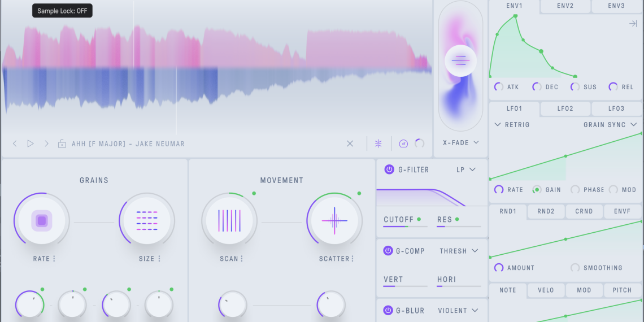This screenshot has height=322, width=644.
Task: Adjust the CUTOFF slider
Action: (x=405, y=227)
